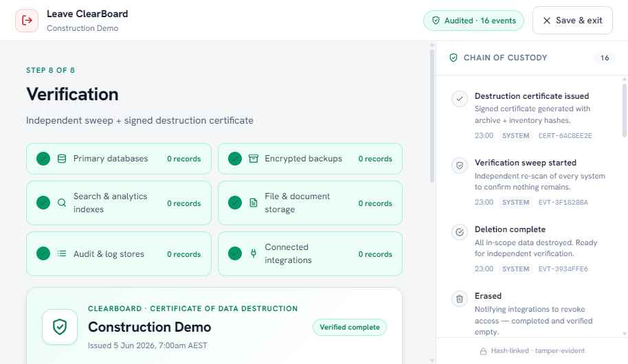Click the 'EVT-3F18288A' identifier

(563, 203)
